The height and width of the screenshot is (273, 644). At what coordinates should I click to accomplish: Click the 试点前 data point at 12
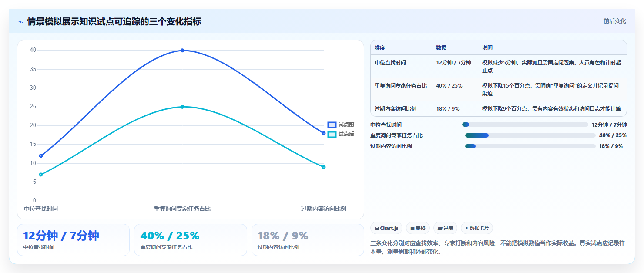coord(41,155)
